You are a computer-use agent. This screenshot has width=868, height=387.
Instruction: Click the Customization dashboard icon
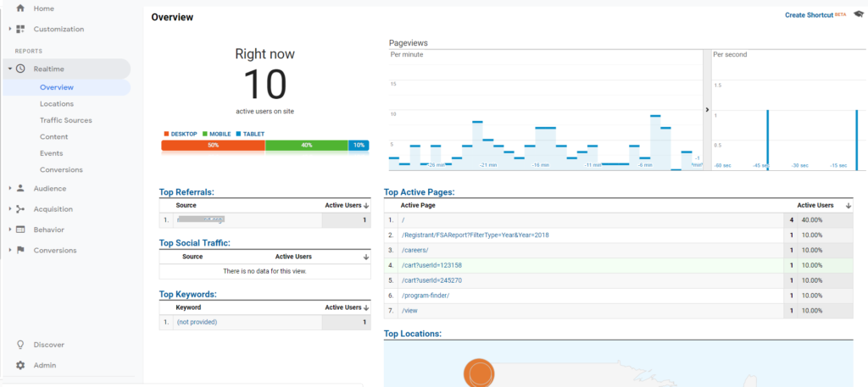click(20, 29)
